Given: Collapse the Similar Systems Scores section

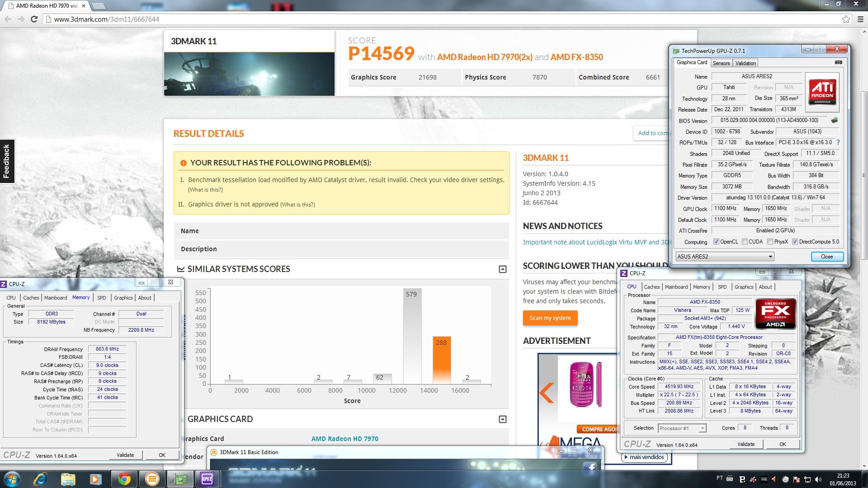Looking at the screenshot, I should [502, 269].
